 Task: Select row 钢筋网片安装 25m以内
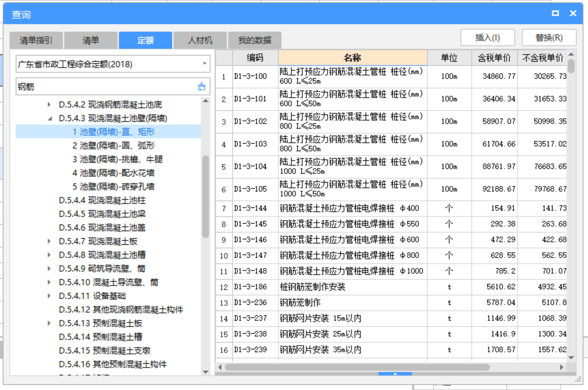coord(353,334)
